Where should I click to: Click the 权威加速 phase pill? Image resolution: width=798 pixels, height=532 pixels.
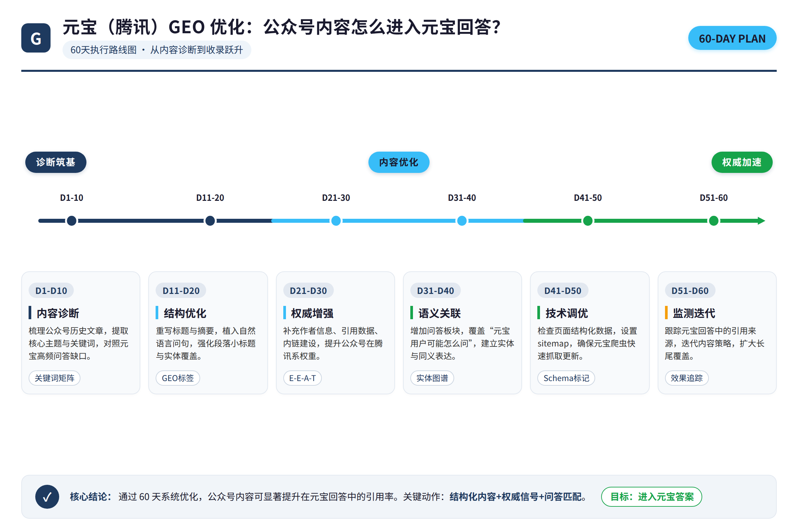[742, 162]
